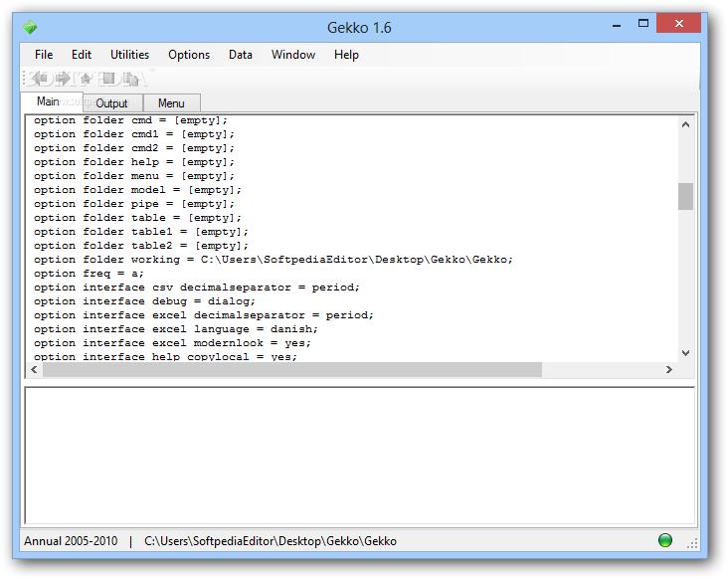Click the working folder path in status bar
The width and height of the screenshot is (728, 579).
coord(271,541)
